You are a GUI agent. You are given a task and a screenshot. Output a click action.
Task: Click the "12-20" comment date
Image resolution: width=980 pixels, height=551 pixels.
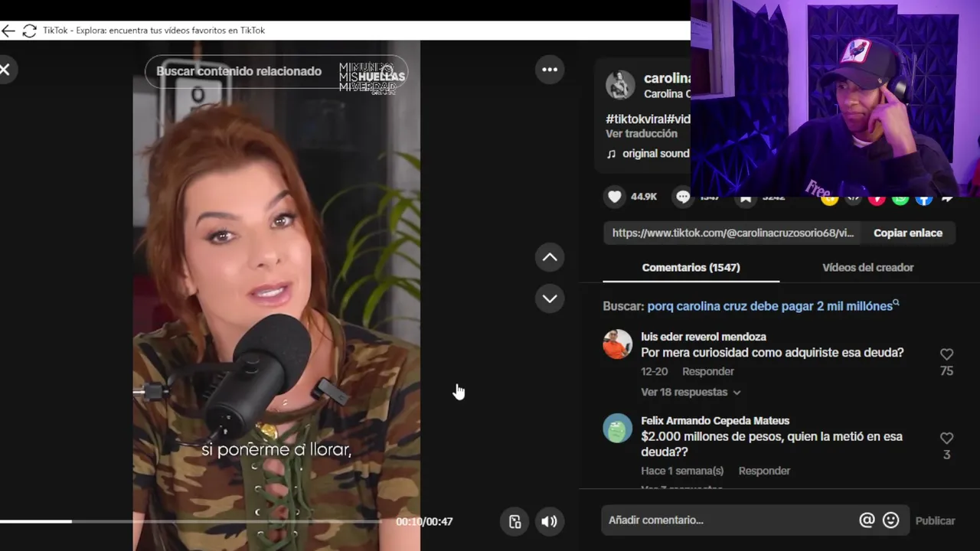coord(654,371)
